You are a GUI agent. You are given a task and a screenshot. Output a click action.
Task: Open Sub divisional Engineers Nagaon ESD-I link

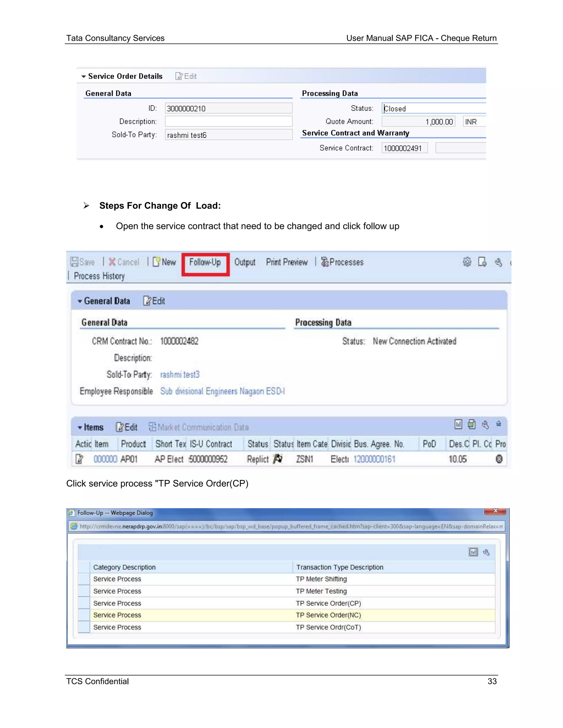coord(222,391)
